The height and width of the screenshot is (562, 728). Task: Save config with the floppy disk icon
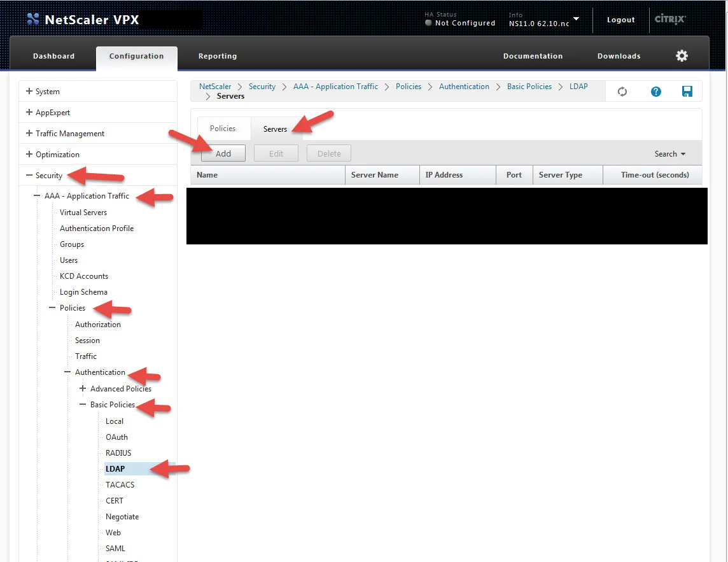click(x=687, y=92)
